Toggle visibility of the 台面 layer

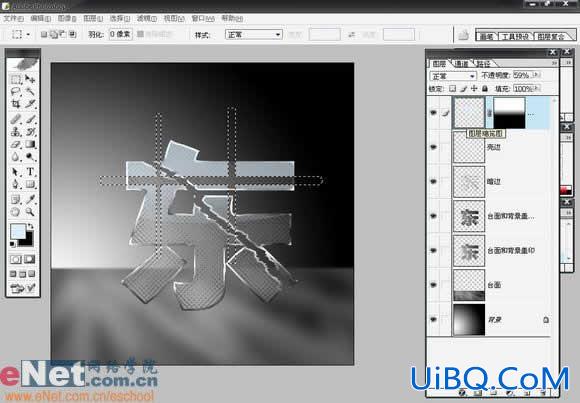point(433,285)
